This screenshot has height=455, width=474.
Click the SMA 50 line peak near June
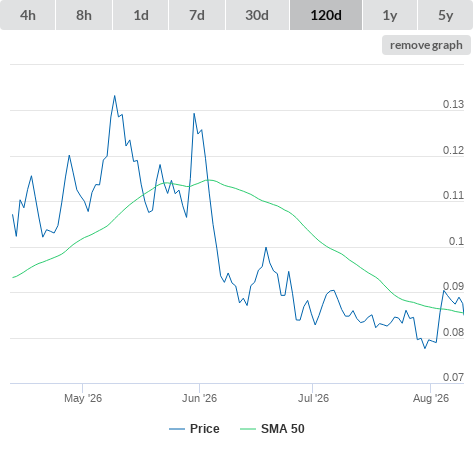pyautogui.click(x=209, y=180)
